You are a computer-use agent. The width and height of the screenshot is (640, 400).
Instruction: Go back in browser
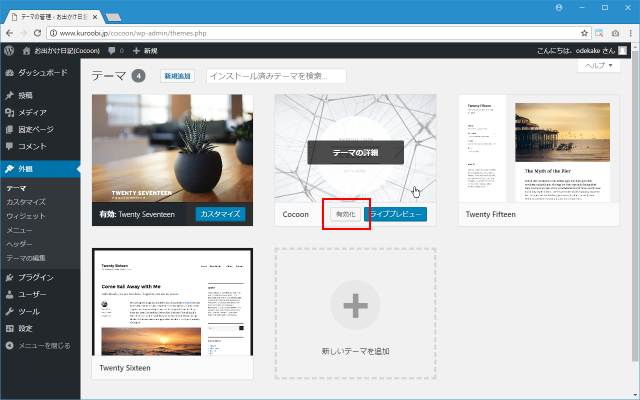coord(10,33)
